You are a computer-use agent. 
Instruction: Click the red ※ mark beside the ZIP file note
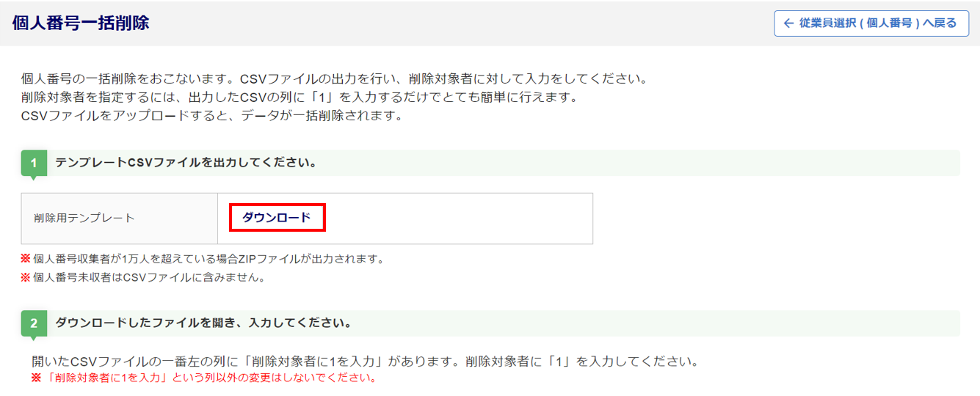tap(26, 259)
